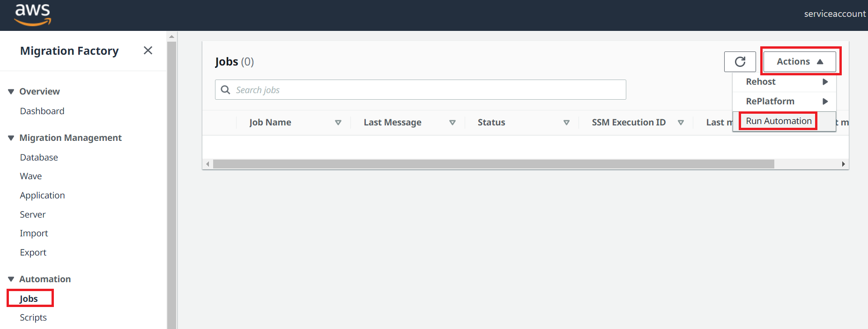This screenshot has width=868, height=329.
Task: Click the Status column header
Action: coord(491,123)
